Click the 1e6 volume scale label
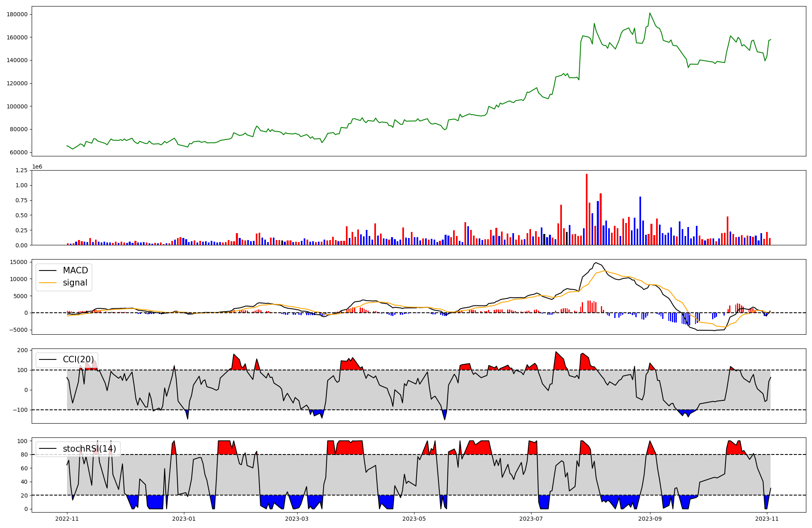The width and height of the screenshot is (812, 528). pos(37,167)
